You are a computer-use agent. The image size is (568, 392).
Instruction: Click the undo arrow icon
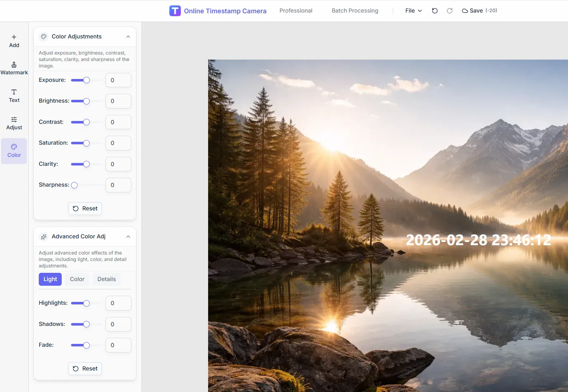[x=435, y=11]
